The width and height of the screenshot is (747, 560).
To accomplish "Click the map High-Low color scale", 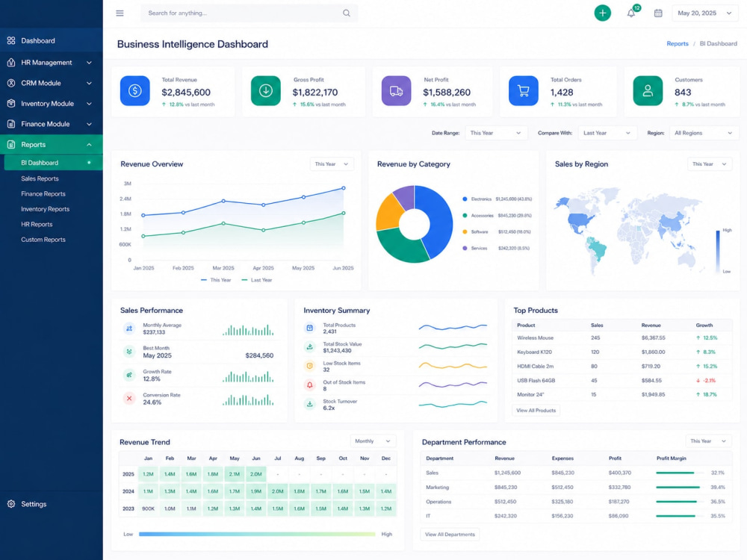I will tap(717, 252).
